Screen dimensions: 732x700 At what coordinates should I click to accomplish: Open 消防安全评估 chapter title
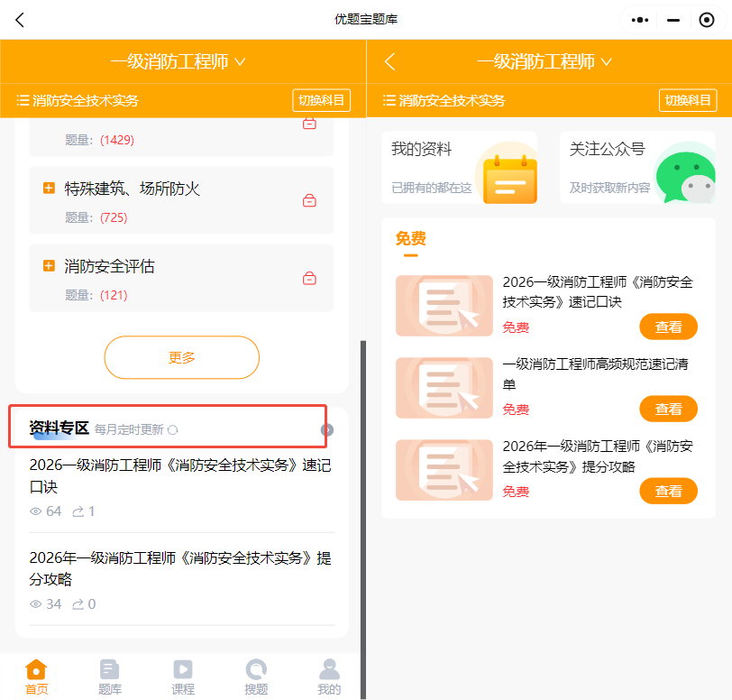pyautogui.click(x=109, y=266)
